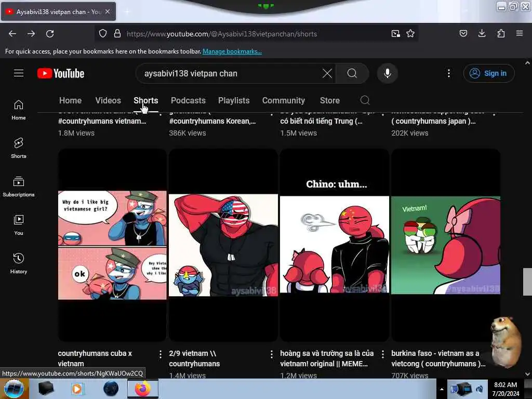
Task: Open the Windows Start orb
Action: (14, 389)
